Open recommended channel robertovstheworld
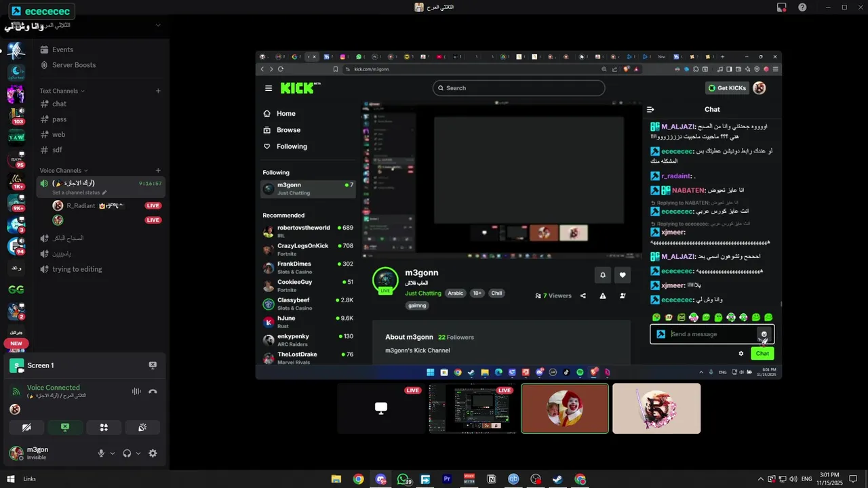Image resolution: width=868 pixels, height=488 pixels. click(309, 231)
